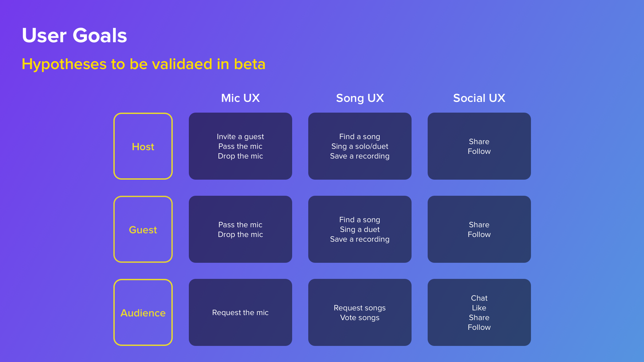Click the User Goals title

click(74, 36)
